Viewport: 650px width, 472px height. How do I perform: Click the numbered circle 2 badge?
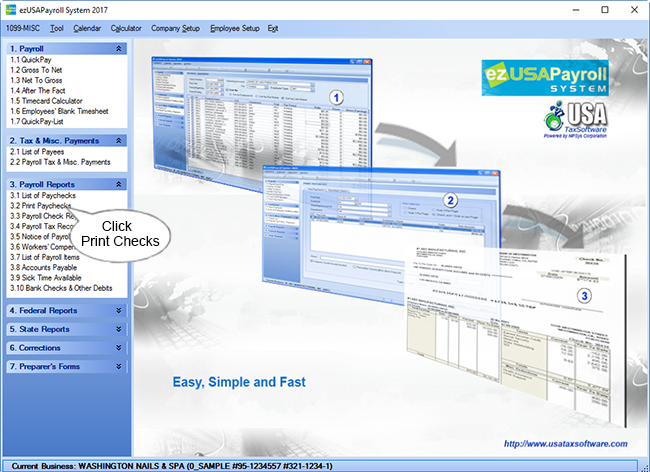pos(451,200)
